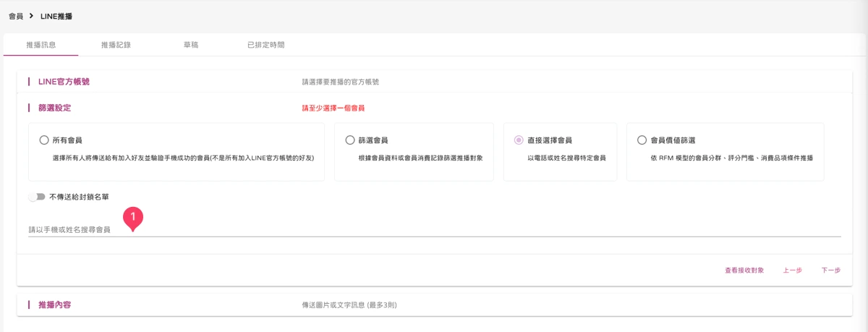Click the description 以電話或姓名搜尋特定會員

566,158
